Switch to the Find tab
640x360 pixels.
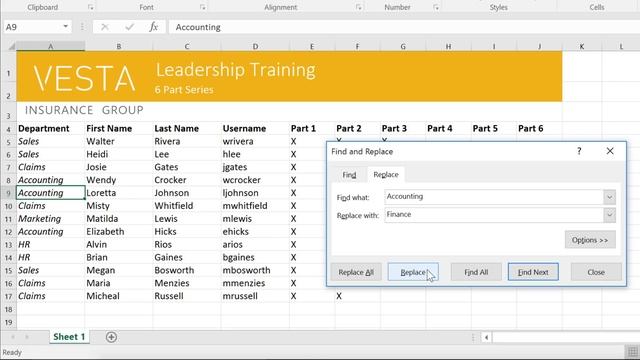[349, 175]
